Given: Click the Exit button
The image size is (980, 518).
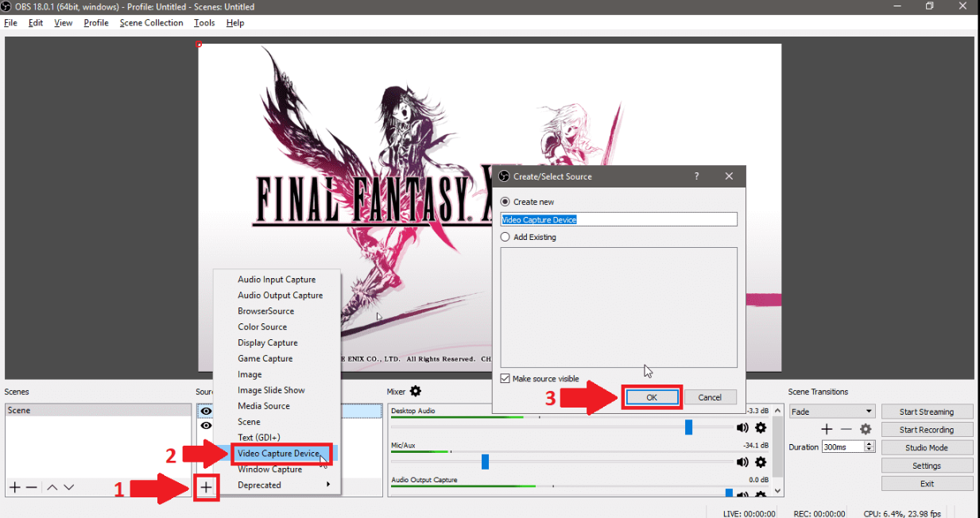Looking at the screenshot, I should (927, 484).
